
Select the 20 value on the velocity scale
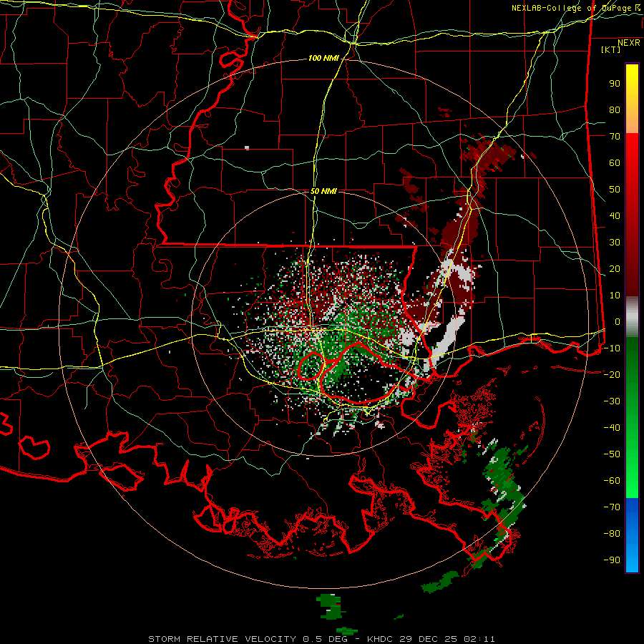click(615, 269)
